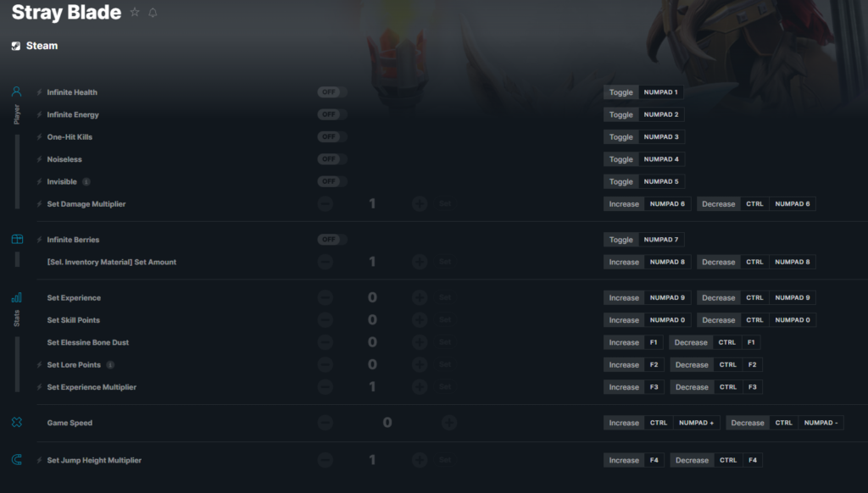Click the Game Speed category icon
The height and width of the screenshot is (493, 868).
(x=17, y=422)
